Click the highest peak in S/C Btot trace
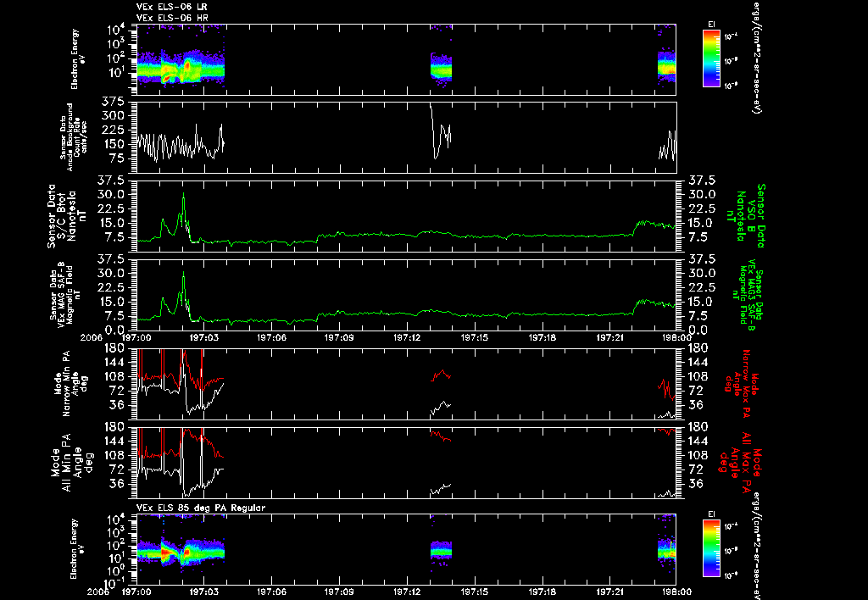 (183, 195)
